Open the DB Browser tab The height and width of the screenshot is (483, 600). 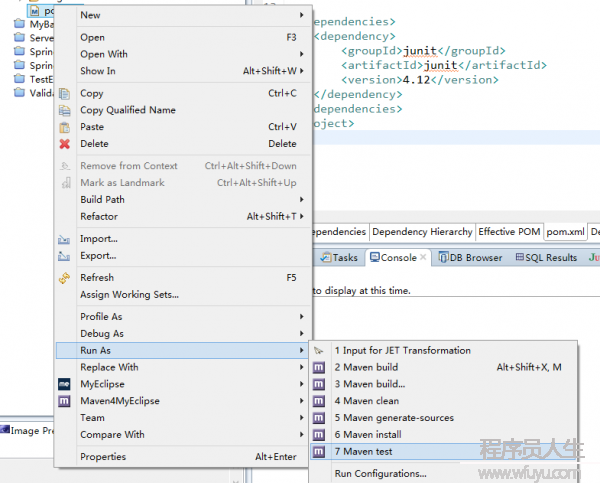470,257
